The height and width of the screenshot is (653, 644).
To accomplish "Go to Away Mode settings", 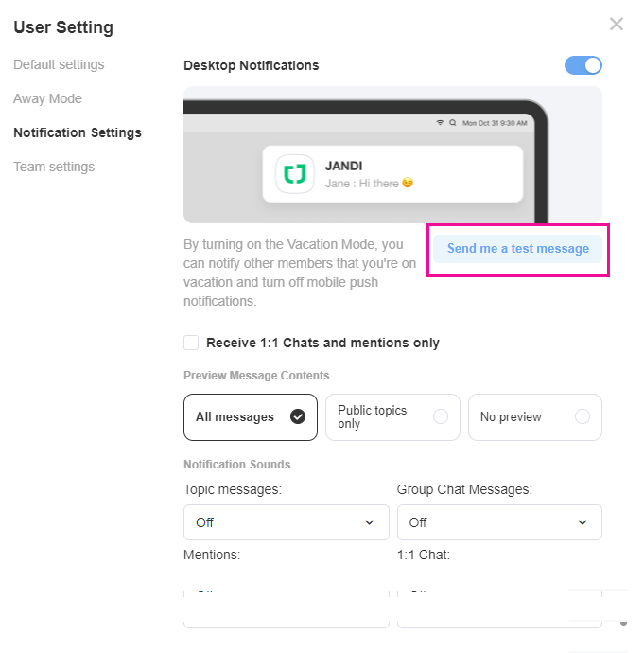I will pos(47,98).
